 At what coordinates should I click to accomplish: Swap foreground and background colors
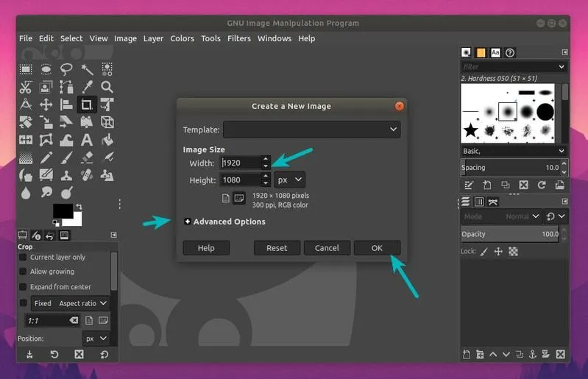pyautogui.click(x=79, y=207)
